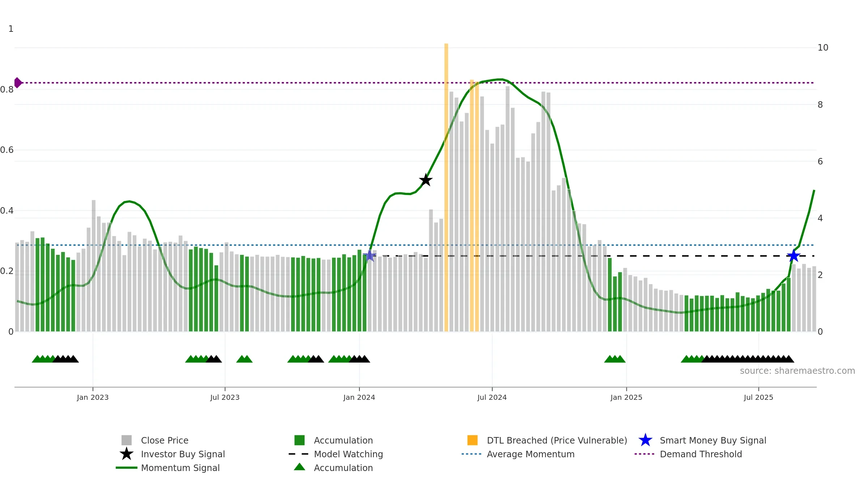The width and height of the screenshot is (868, 488).
Task: Toggle DTL Breached orange legend swatch
Action: [x=472, y=440]
